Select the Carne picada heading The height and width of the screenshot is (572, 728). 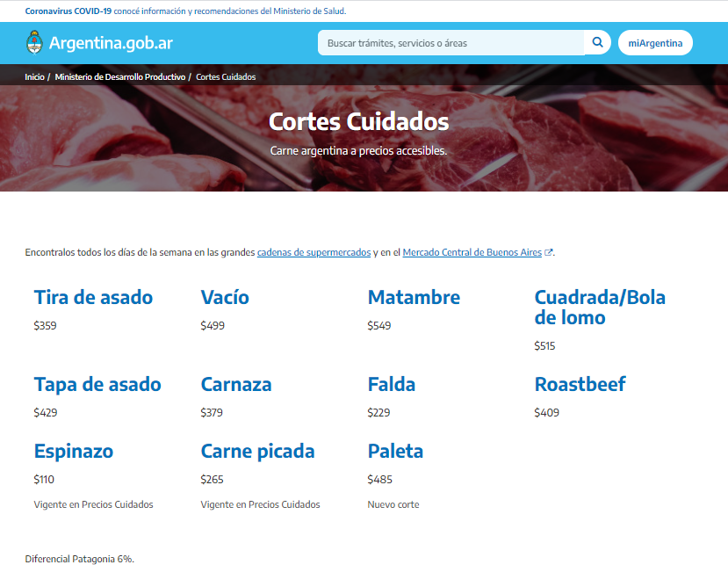click(x=257, y=451)
